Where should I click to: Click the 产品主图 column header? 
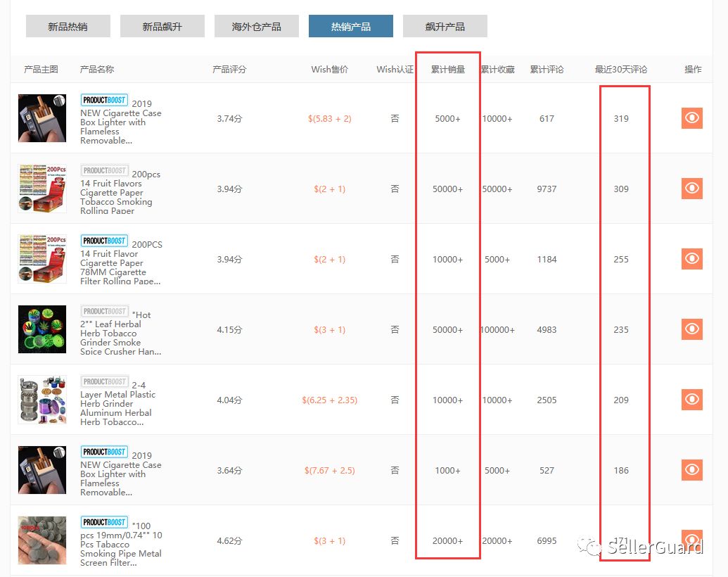point(41,69)
